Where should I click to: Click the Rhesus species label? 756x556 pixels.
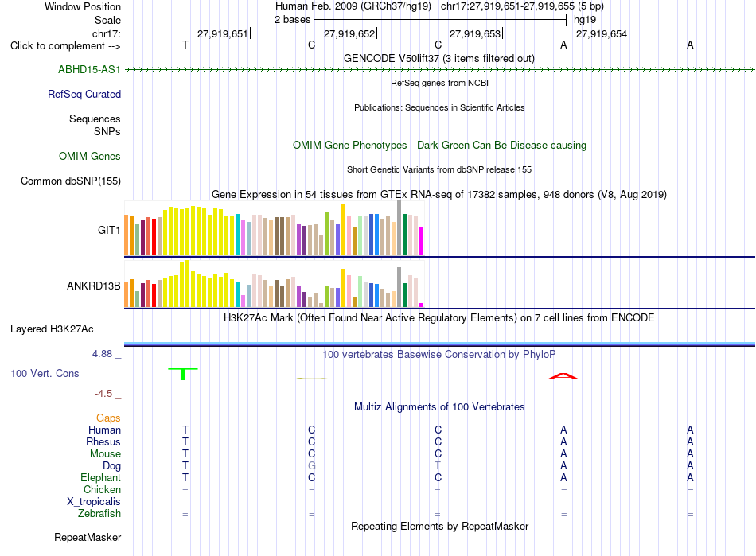click(103, 441)
